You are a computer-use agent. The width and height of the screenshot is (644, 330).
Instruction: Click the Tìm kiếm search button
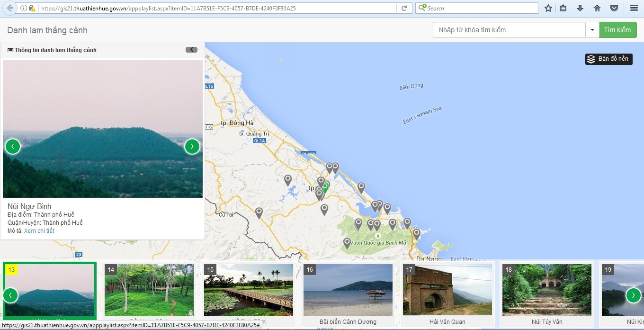click(x=617, y=30)
